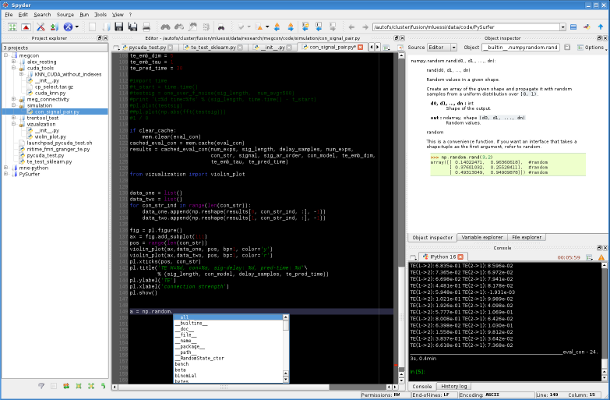Screen dimensions: 610x400
Task: Switch to the History log tab
Action: click(454, 386)
